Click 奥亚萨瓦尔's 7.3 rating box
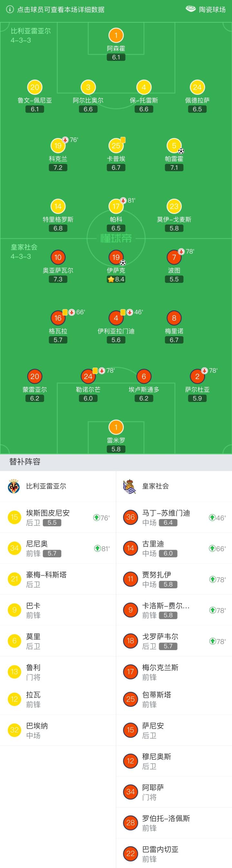 click(x=58, y=279)
